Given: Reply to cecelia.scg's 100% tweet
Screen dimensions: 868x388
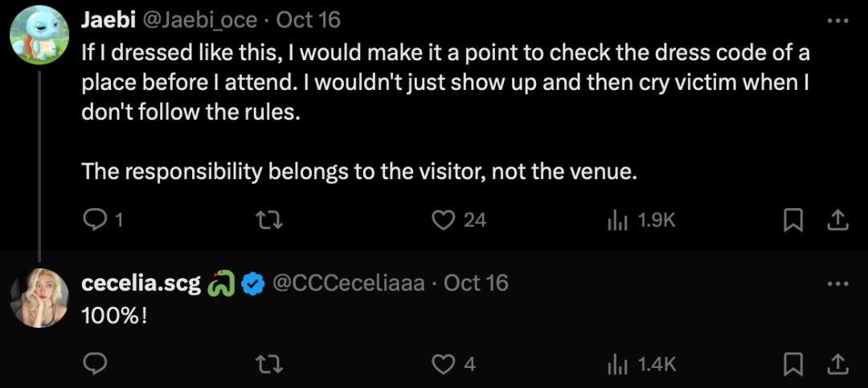Looking at the screenshot, I should (96, 364).
